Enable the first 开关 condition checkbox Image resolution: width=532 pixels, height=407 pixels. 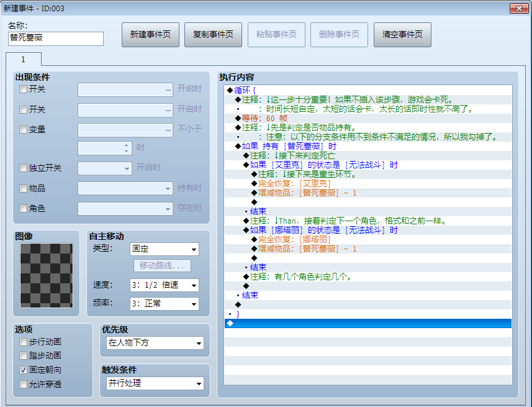pyautogui.click(x=23, y=89)
